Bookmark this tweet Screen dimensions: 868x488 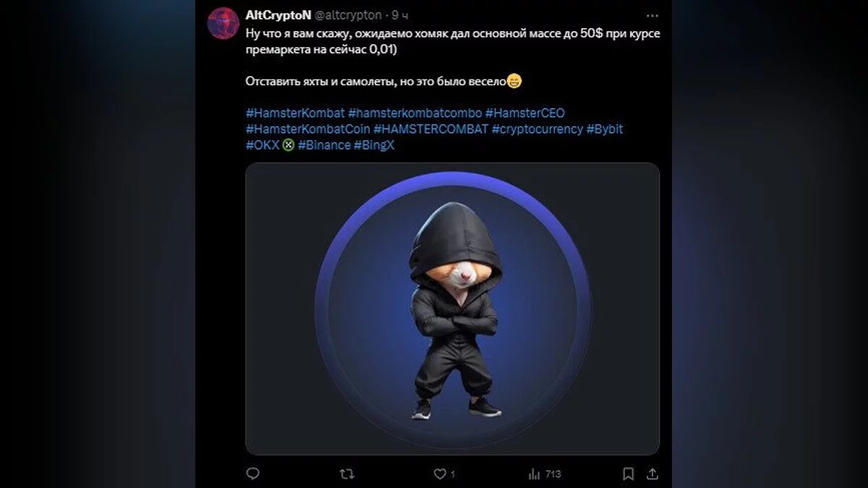pos(629,474)
